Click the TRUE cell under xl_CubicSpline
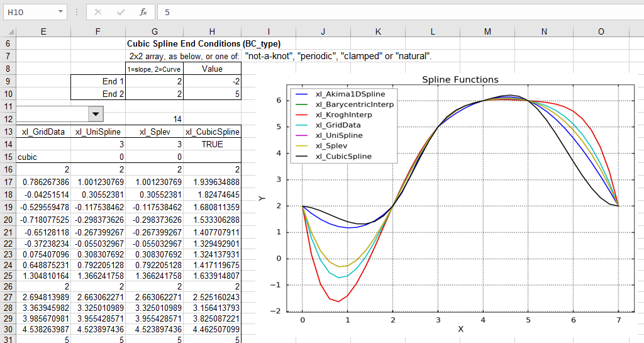Image resolution: width=644 pixels, height=343 pixels. click(212, 144)
